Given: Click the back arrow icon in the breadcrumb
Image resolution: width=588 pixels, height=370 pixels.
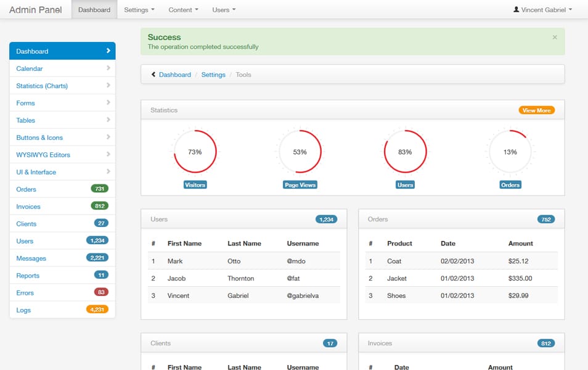Looking at the screenshot, I should click(x=153, y=74).
